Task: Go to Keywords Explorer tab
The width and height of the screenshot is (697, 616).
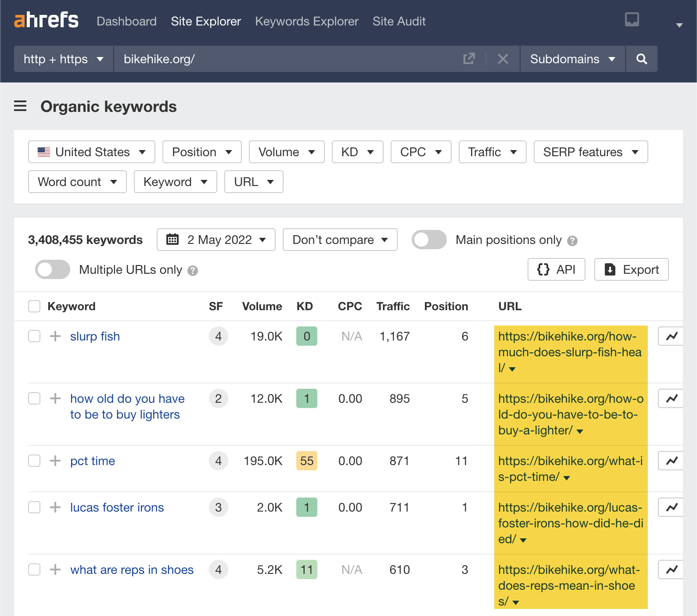Action: coord(306,21)
